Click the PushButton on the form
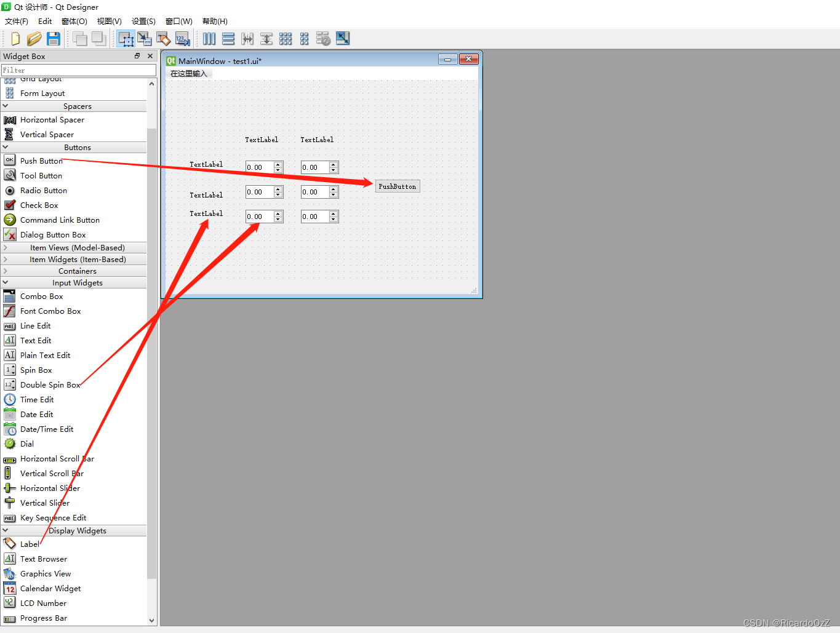Image resolution: width=840 pixels, height=633 pixels. [398, 186]
